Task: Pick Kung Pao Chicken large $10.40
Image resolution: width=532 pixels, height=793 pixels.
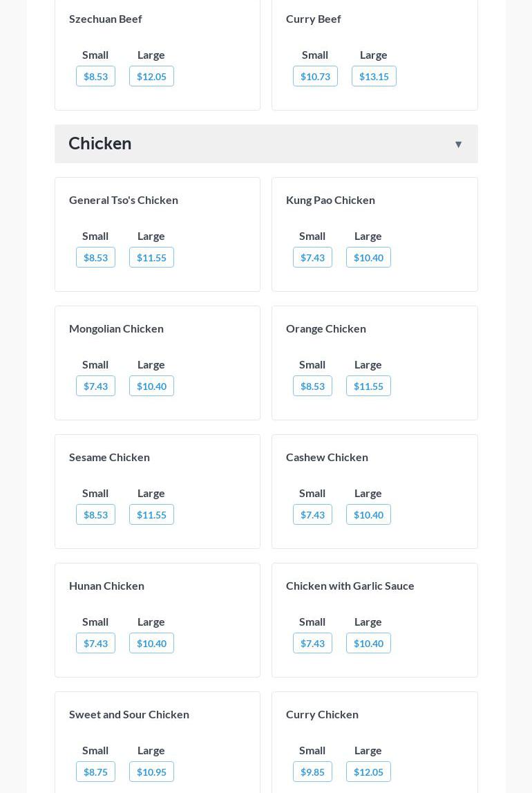Action: tap(368, 257)
